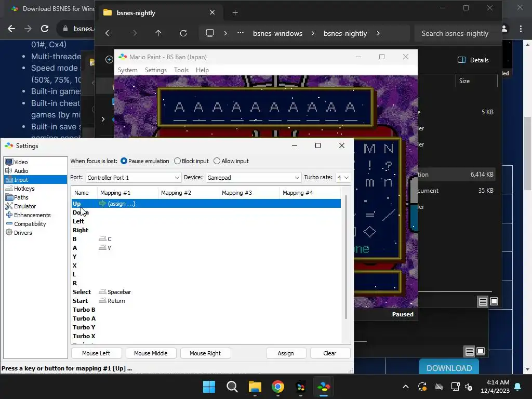Reload the browser page
The height and width of the screenshot is (399, 532).
(45, 29)
